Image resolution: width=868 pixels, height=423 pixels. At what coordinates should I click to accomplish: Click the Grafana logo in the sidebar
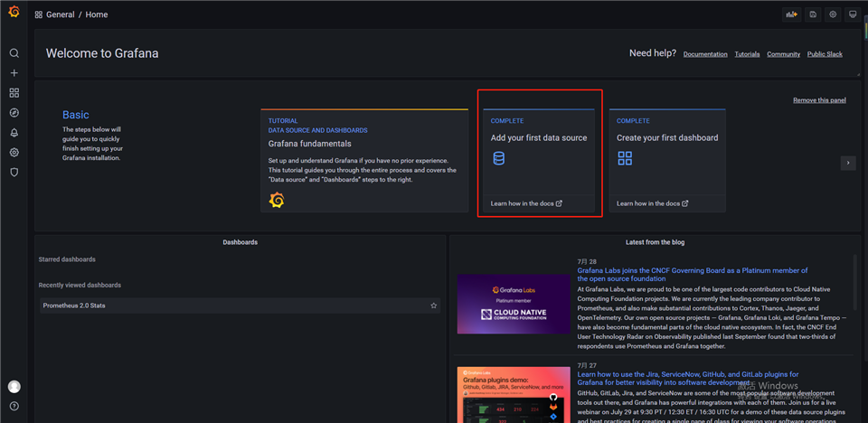click(x=14, y=12)
